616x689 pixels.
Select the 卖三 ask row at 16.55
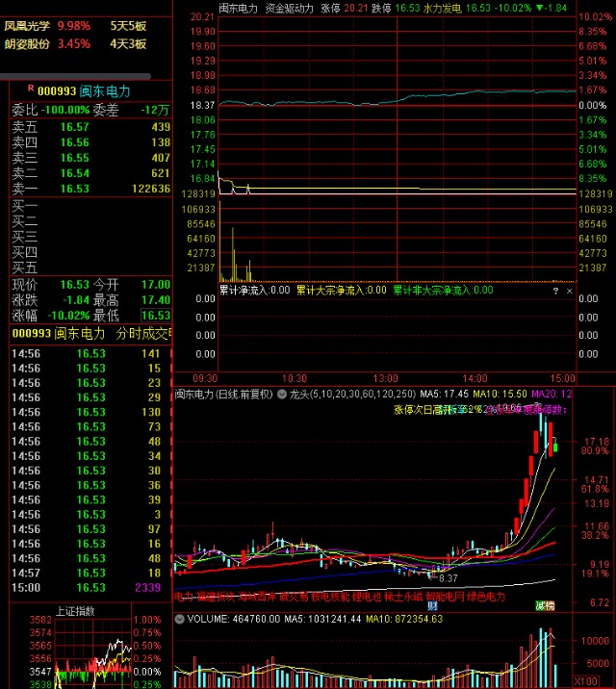pyautogui.click(x=90, y=158)
